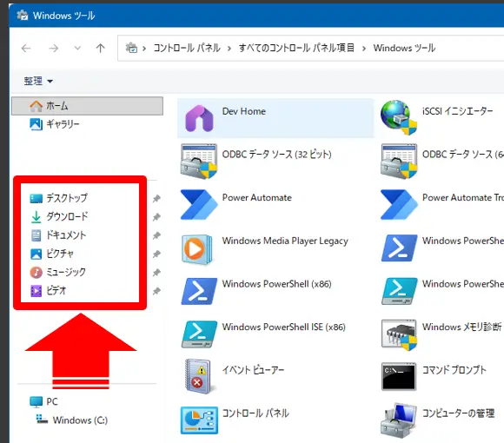Screen dimensions: 504x443
Task: Click pin icon next to ミュージック
Action: 156,273
